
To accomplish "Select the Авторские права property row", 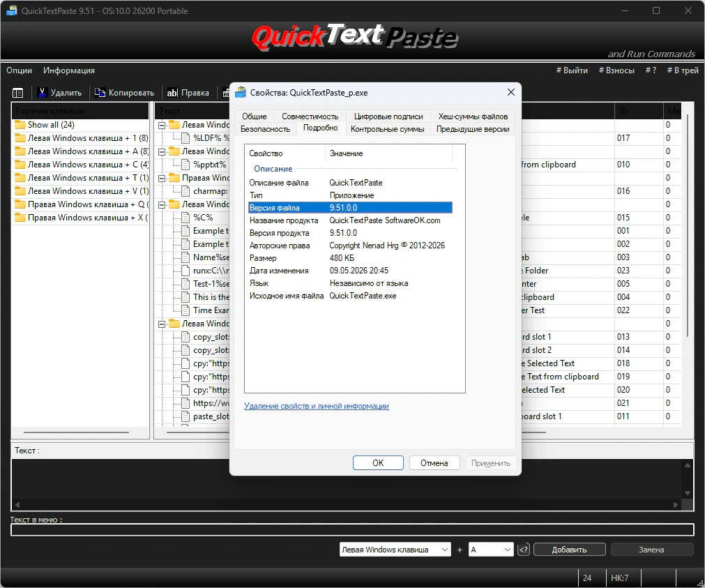I will coord(350,246).
